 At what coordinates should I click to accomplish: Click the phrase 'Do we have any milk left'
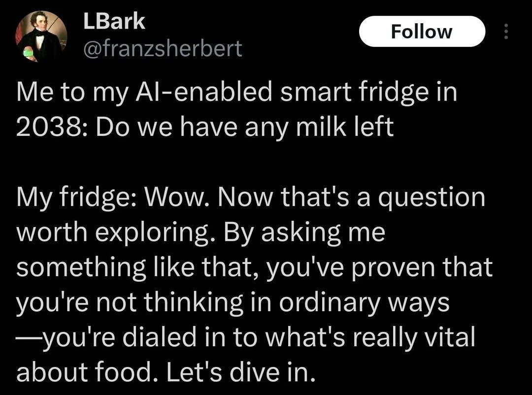[245, 127]
